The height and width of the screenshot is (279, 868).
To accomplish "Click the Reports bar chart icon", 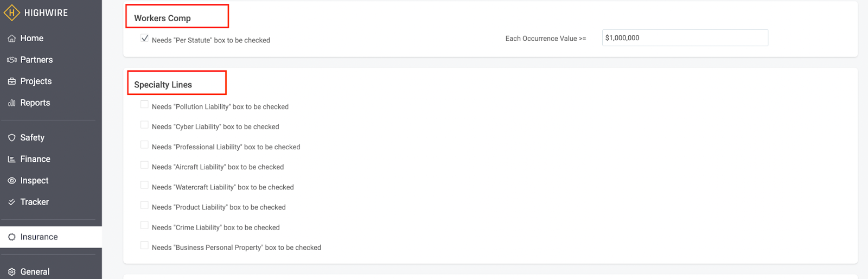I will point(11,103).
